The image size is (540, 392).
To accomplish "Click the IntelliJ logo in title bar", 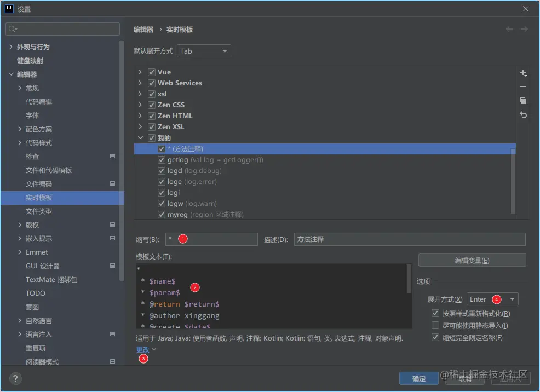I will click(x=9, y=9).
